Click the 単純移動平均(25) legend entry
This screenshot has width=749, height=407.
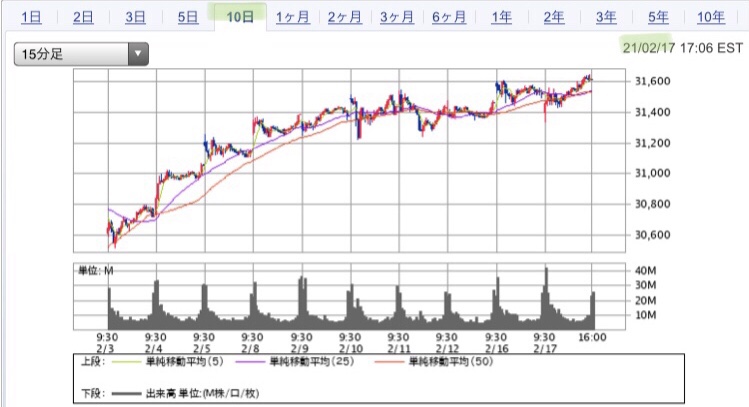[x=312, y=362]
